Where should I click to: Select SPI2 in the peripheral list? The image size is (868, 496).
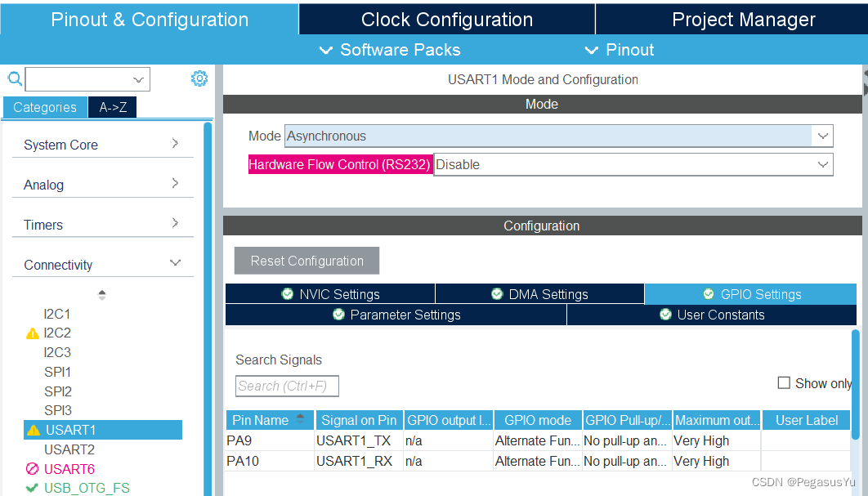point(58,391)
